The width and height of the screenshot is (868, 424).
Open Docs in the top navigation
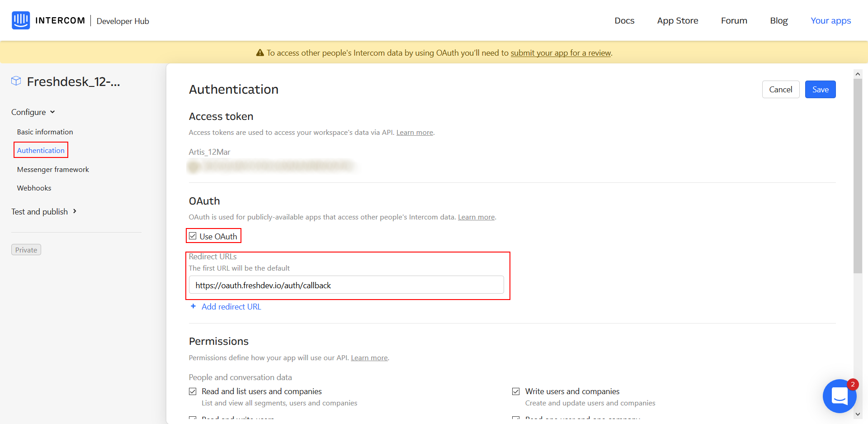click(x=624, y=20)
